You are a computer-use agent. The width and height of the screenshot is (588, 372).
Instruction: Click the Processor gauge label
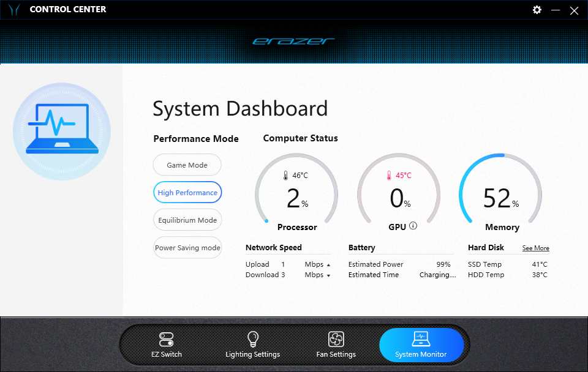pos(297,227)
